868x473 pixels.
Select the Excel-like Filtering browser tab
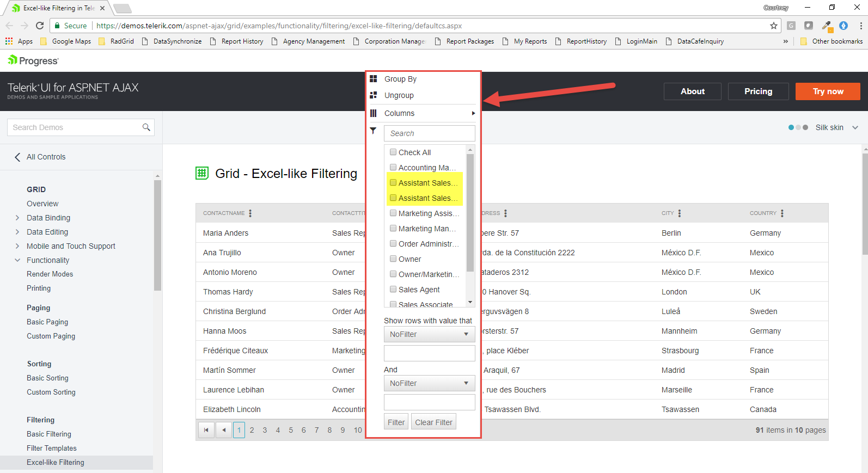click(x=57, y=8)
